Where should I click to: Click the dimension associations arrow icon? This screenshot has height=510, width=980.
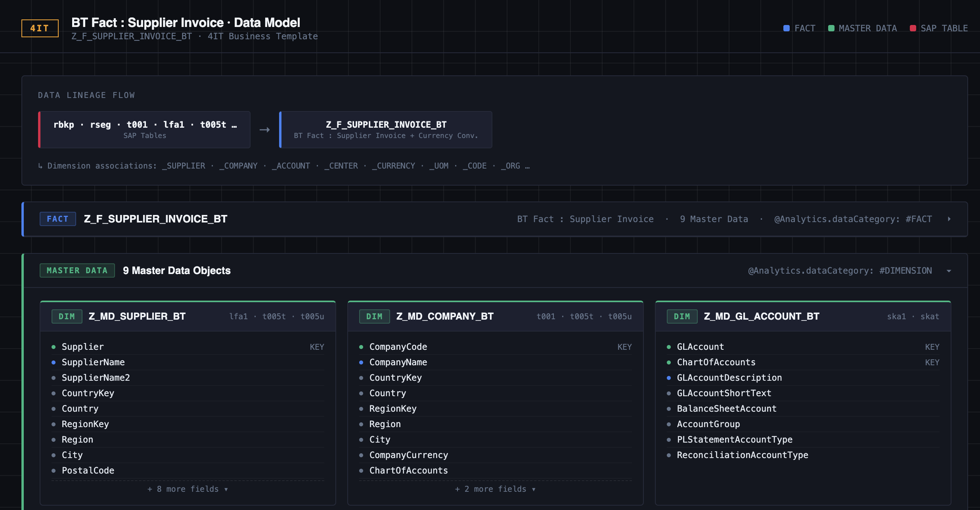[x=40, y=165]
